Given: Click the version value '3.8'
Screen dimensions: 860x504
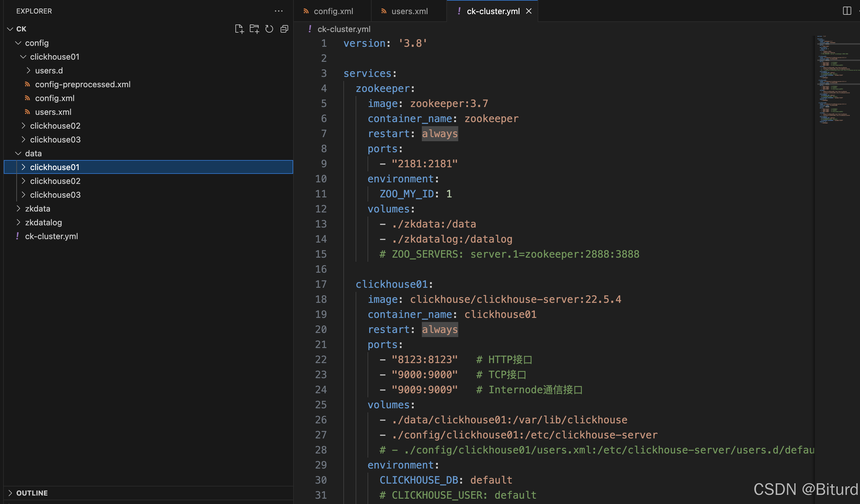Looking at the screenshot, I should [413, 43].
